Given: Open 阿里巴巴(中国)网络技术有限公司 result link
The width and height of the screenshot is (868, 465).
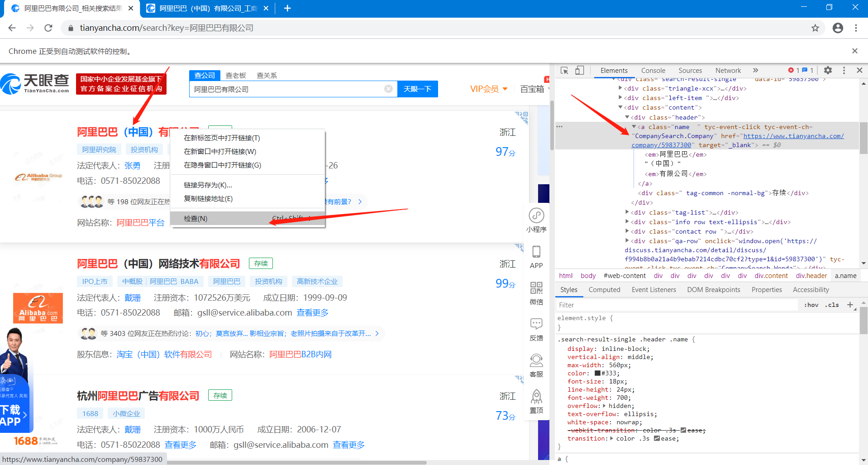Looking at the screenshot, I should [x=158, y=264].
